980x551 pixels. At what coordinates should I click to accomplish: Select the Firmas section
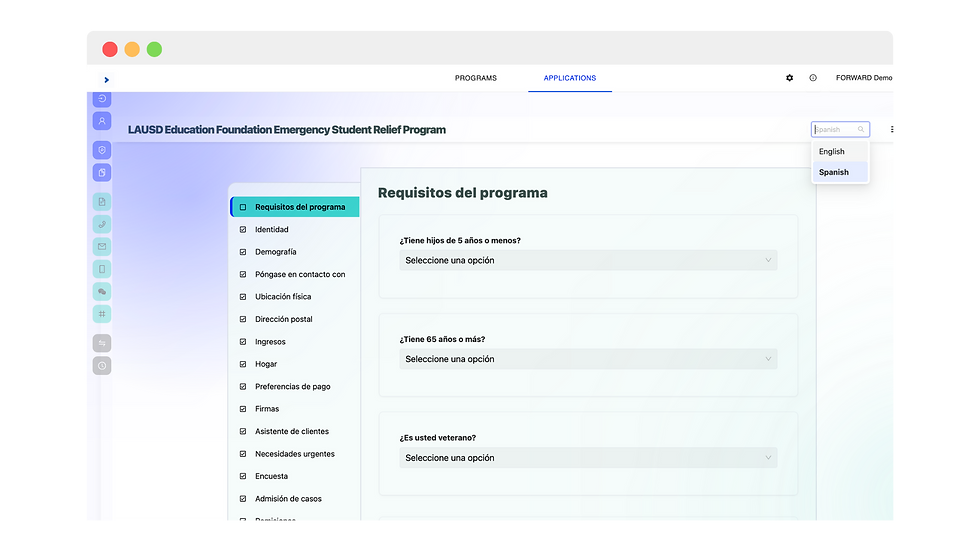(267, 409)
